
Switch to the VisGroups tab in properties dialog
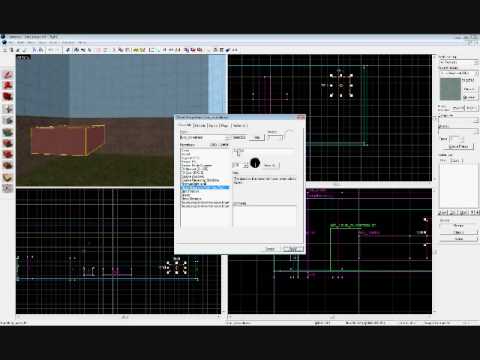240,126
